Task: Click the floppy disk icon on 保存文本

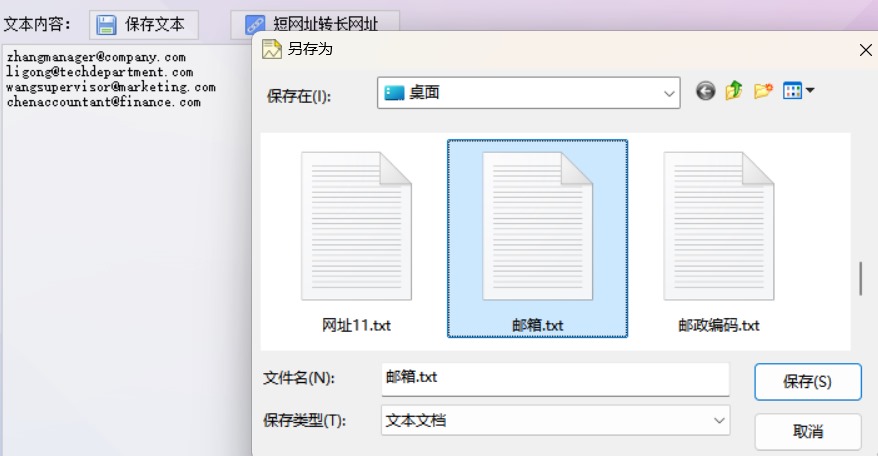Action: (x=106, y=25)
